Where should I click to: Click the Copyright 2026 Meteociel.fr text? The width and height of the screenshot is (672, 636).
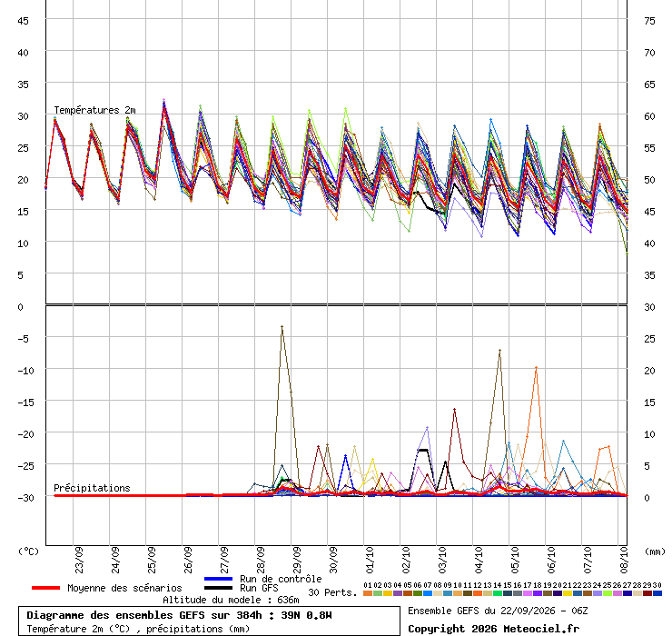[x=493, y=629]
